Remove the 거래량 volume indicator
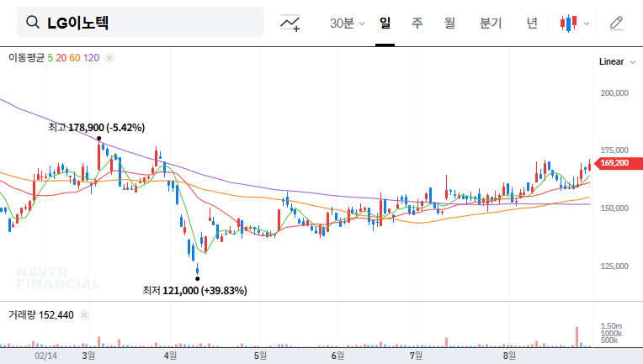The width and height of the screenshot is (643, 364). [83, 315]
